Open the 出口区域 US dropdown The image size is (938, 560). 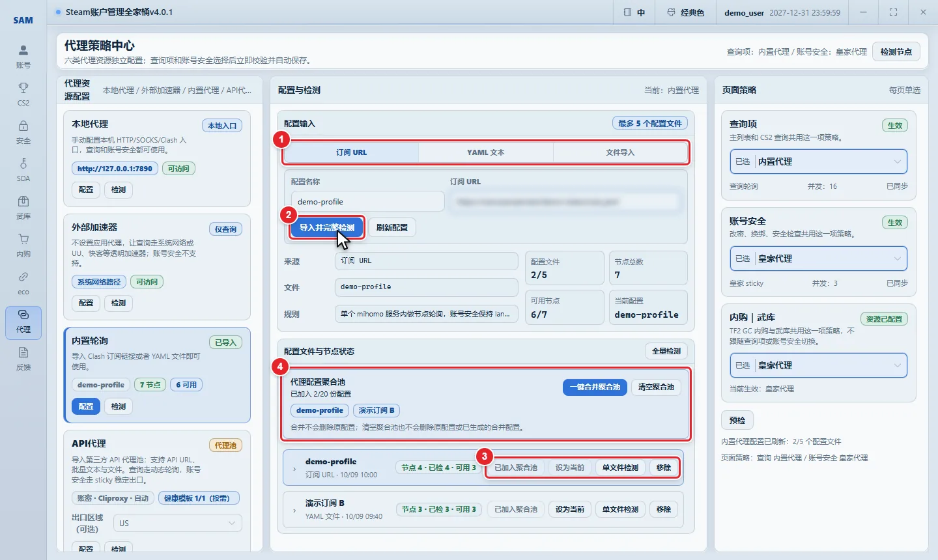(x=178, y=524)
